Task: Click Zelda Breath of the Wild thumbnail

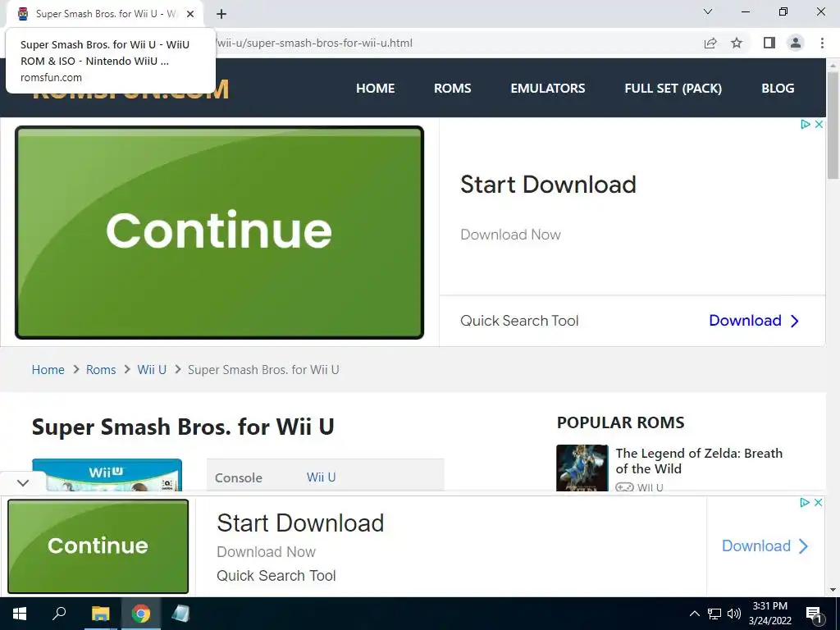Action: (x=582, y=468)
